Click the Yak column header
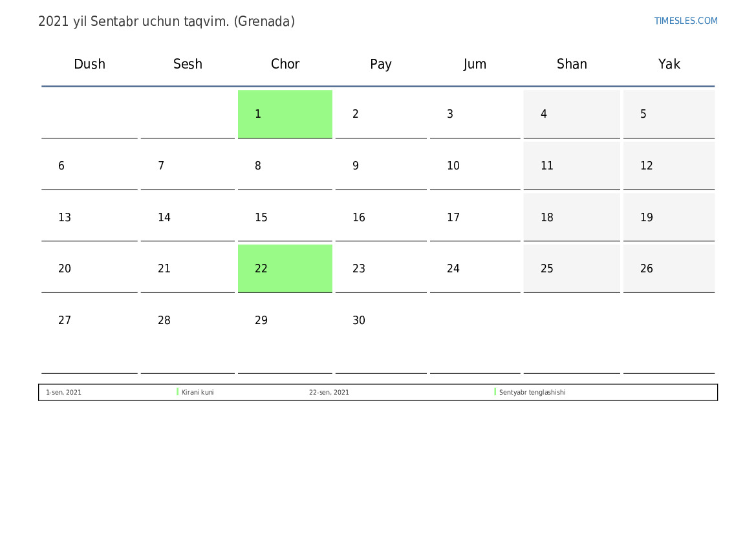Screen dimensions: 756x535 669,64
